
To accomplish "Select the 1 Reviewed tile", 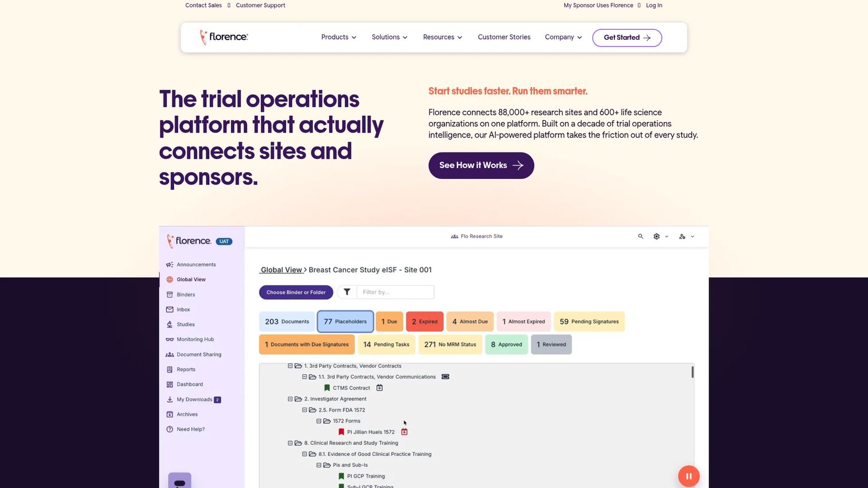I will 552,345.
